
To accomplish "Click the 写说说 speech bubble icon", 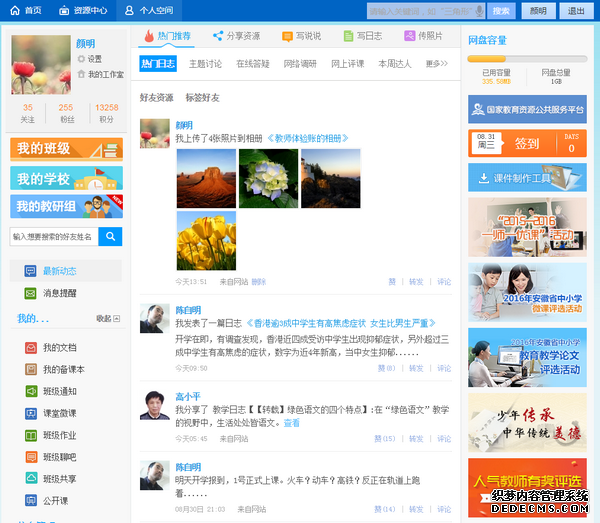I will (287, 36).
